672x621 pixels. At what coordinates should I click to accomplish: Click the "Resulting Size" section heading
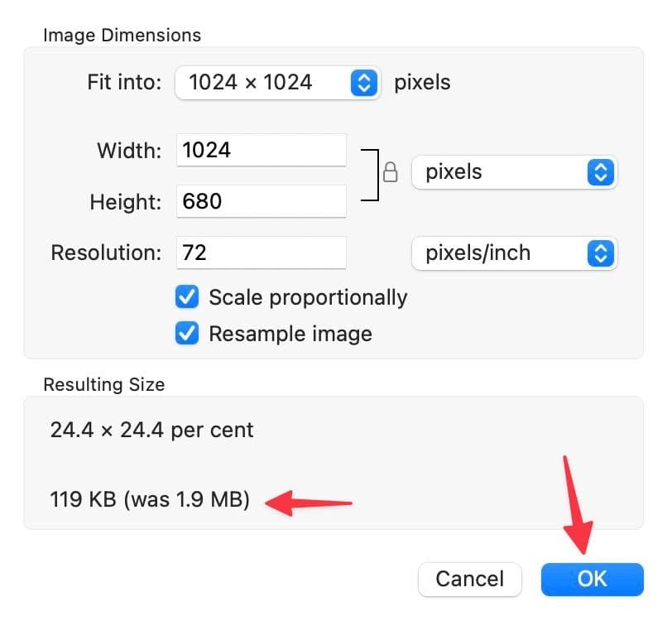click(x=104, y=384)
